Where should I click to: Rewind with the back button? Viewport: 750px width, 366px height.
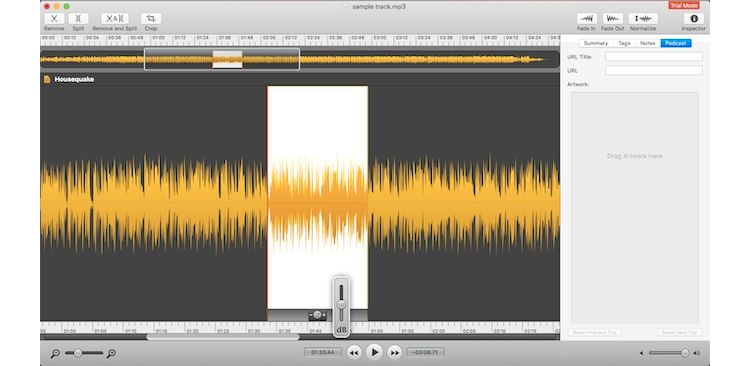click(x=353, y=353)
